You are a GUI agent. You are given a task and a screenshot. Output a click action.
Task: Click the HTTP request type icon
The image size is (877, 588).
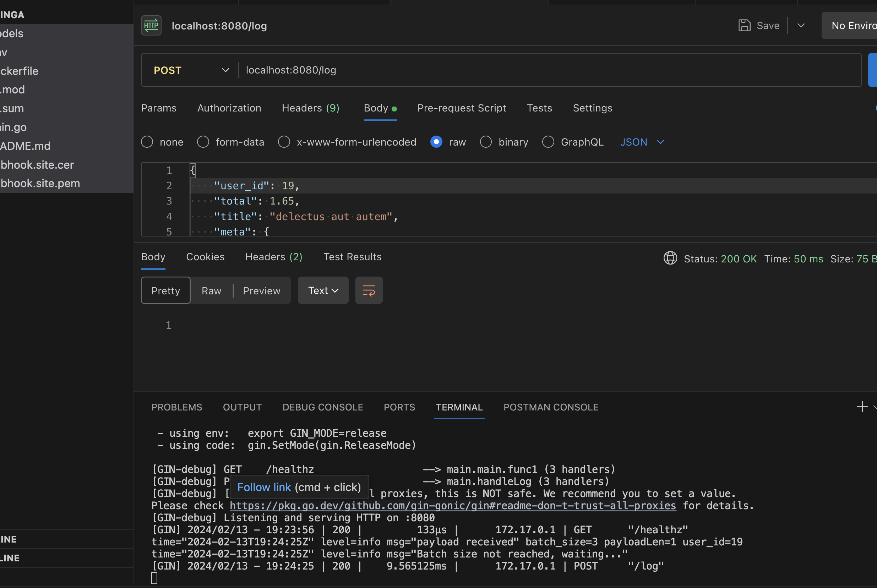click(151, 26)
